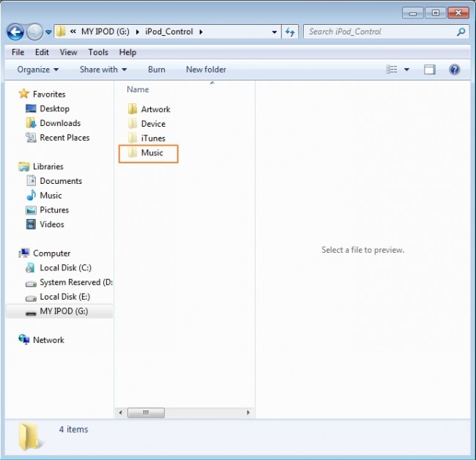This screenshot has height=460, width=476.
Task: Open the Share with dropdown
Action: coord(103,70)
